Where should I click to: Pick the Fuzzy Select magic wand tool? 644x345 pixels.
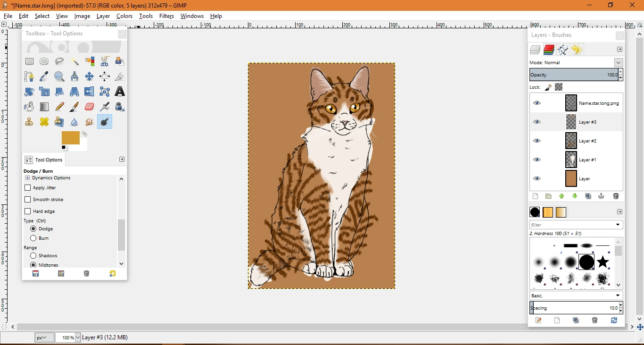tap(74, 61)
